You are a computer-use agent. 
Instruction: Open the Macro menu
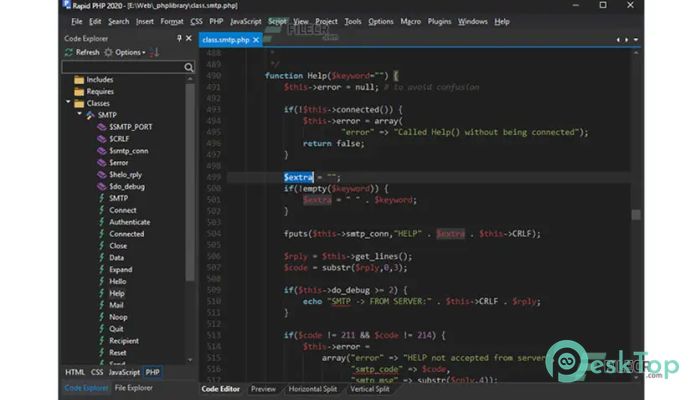point(410,21)
